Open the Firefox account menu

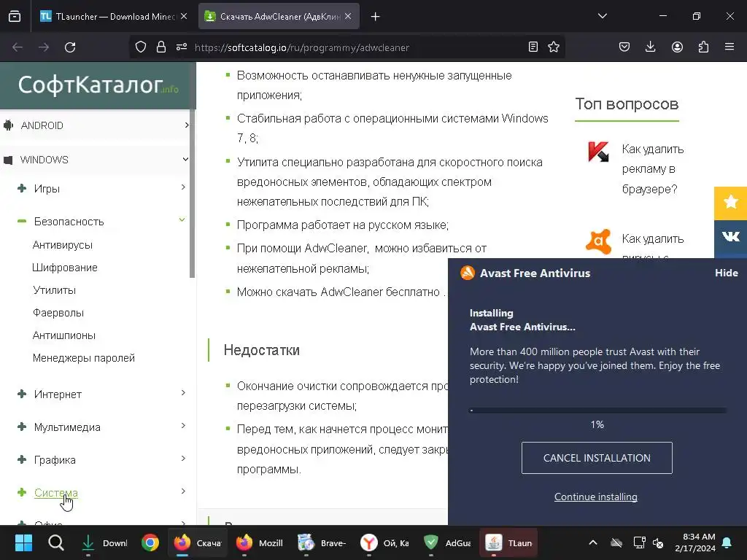click(x=677, y=47)
